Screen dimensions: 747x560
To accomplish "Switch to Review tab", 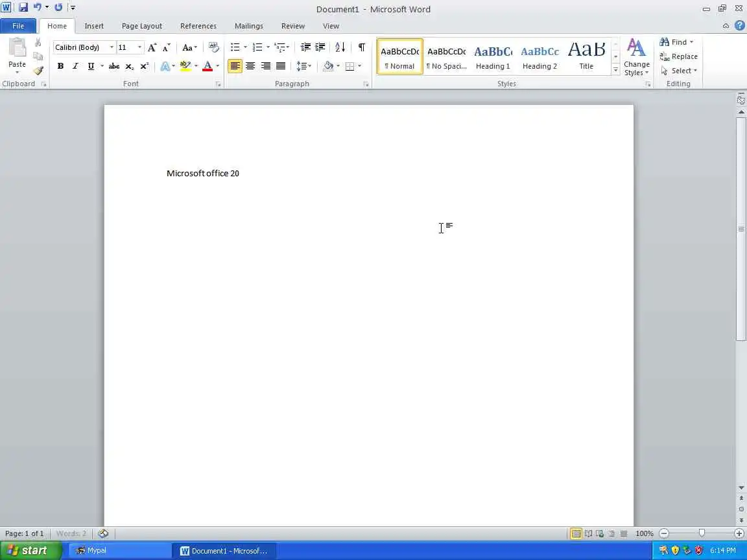I will pyautogui.click(x=292, y=26).
